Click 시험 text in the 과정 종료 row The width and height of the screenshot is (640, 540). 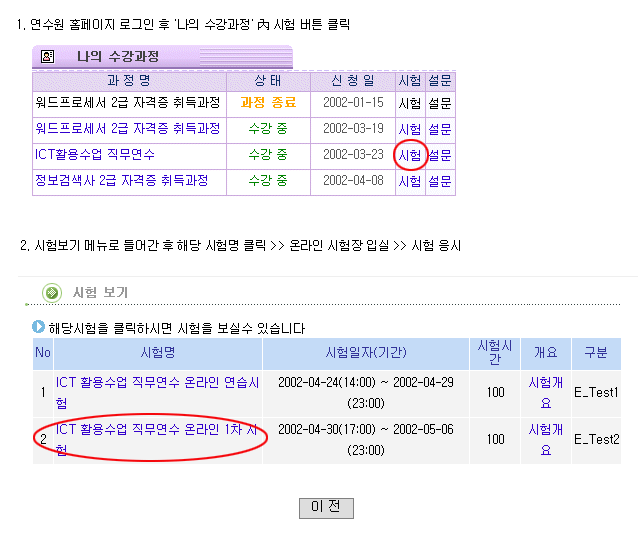click(410, 103)
